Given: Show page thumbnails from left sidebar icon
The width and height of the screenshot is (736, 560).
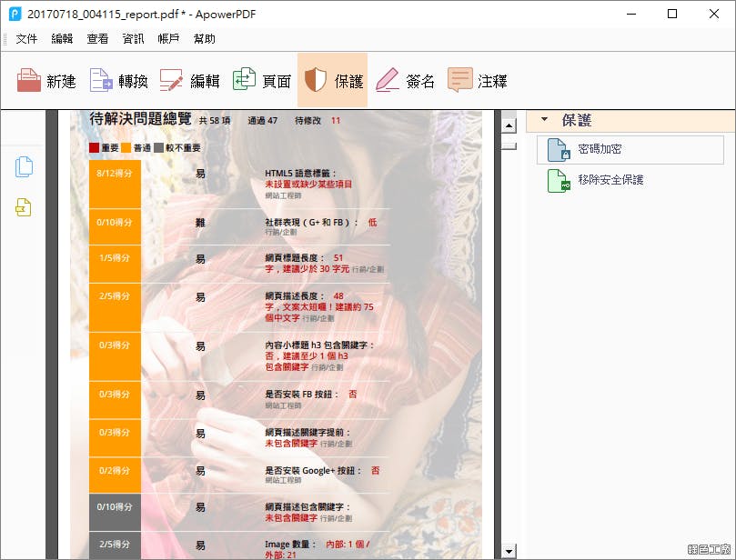Looking at the screenshot, I should [24, 167].
